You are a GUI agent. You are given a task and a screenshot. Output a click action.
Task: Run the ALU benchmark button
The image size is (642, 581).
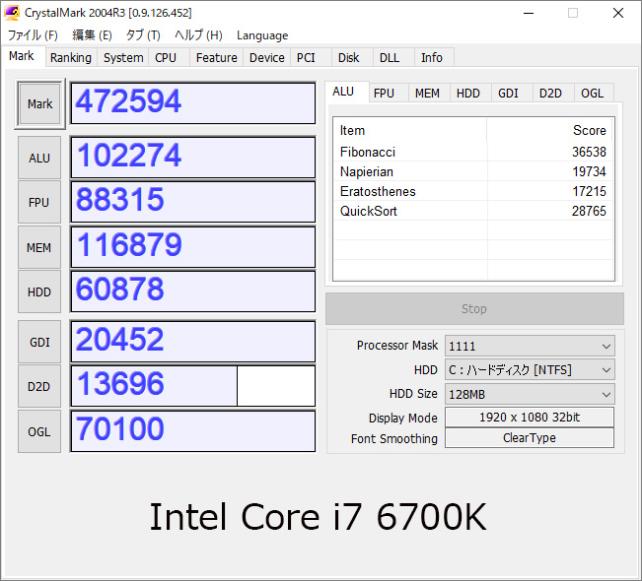(39, 158)
